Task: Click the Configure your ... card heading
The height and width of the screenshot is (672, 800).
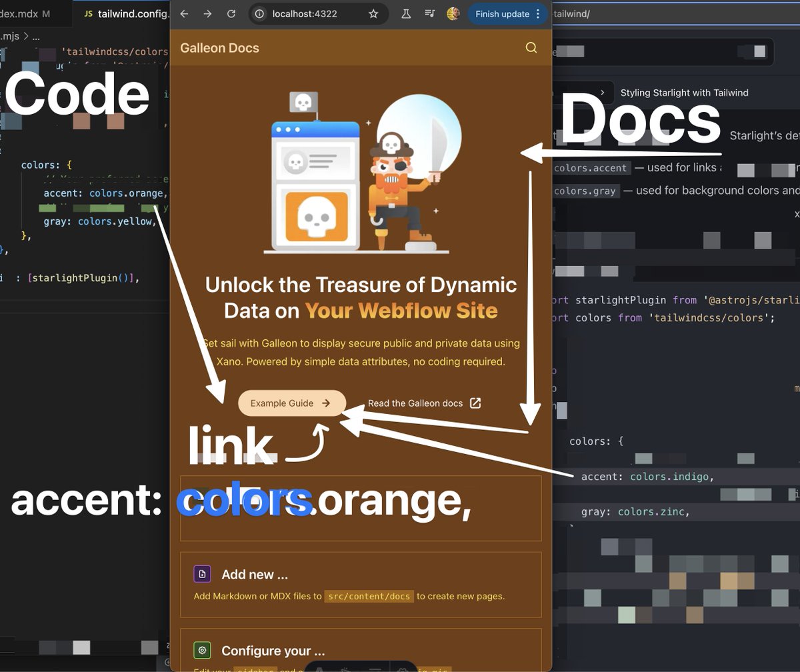Action: click(x=273, y=651)
